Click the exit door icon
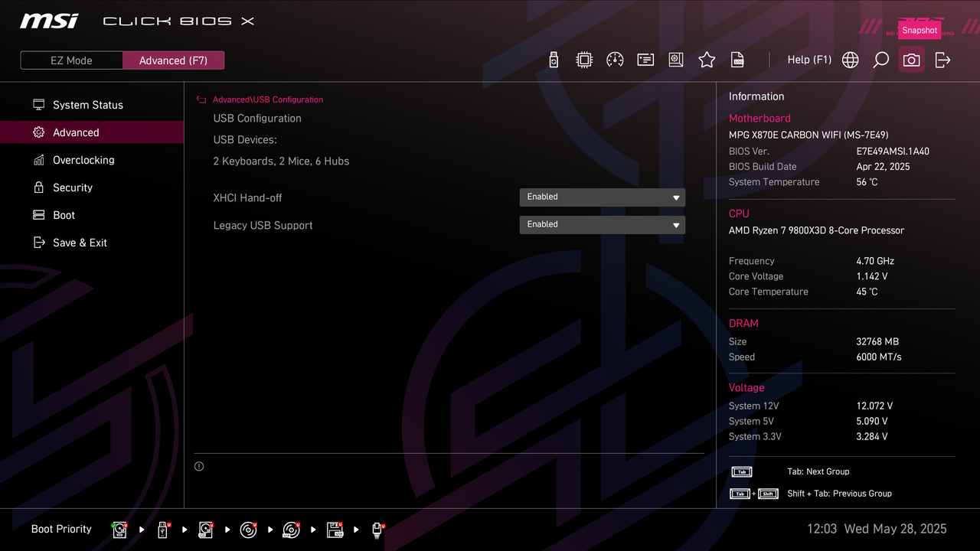This screenshot has width=980, height=551. click(x=942, y=60)
